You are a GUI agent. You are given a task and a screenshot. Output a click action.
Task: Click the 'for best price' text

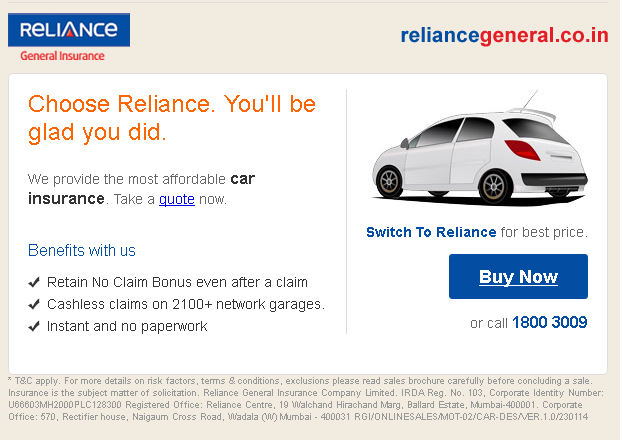tap(544, 232)
